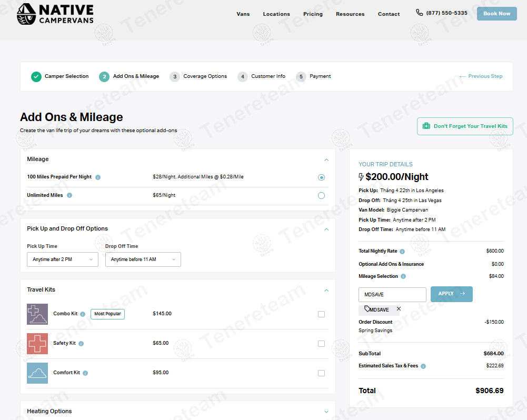This screenshot has width=527, height=420.
Task: Click info icon next to Safety Kit
Action: [x=81, y=343]
